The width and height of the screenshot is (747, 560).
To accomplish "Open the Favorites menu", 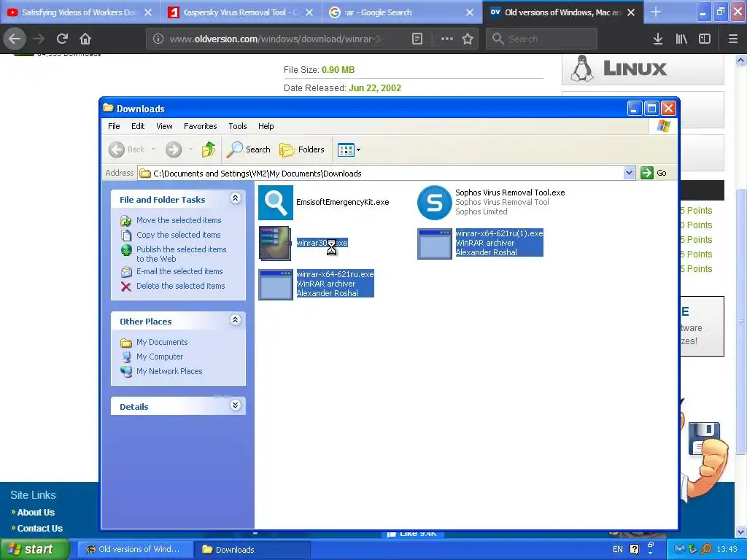I will tap(200, 126).
